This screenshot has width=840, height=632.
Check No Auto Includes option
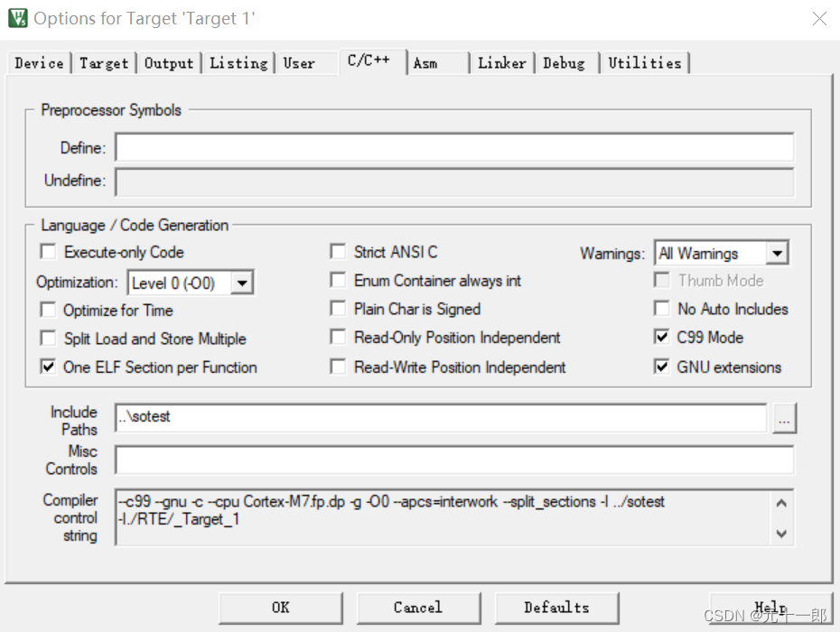click(x=662, y=308)
